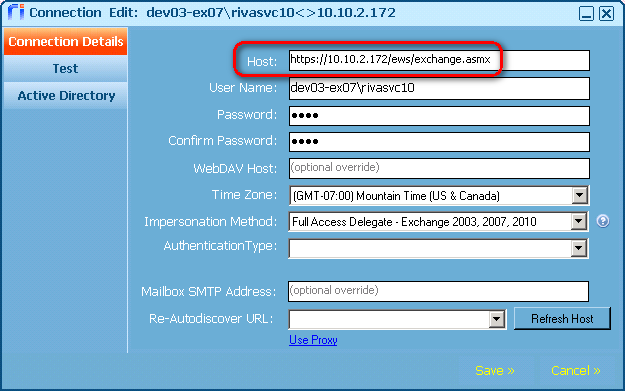The width and height of the screenshot is (625, 391).
Task: Click the WebDAV Host override field
Action: point(439,168)
